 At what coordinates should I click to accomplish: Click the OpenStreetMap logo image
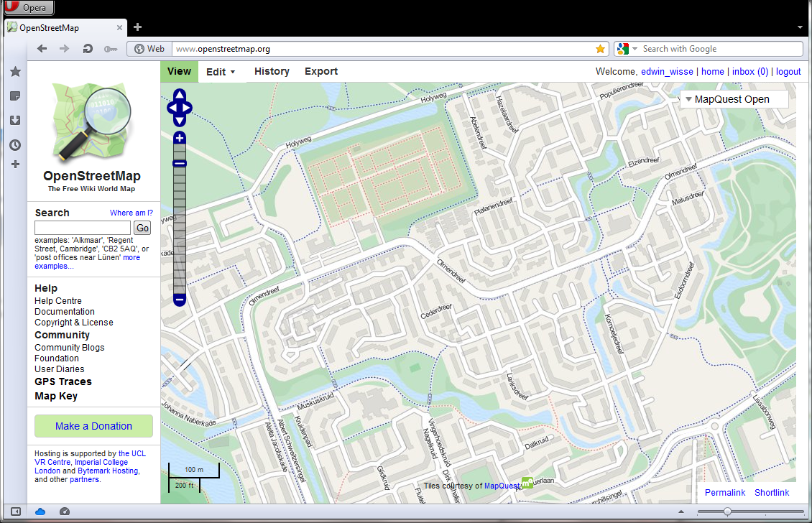[x=92, y=122]
